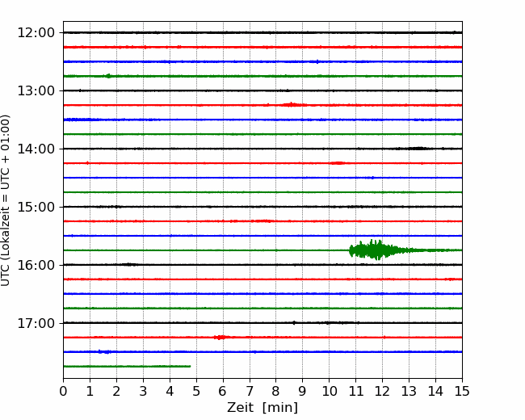This screenshot has width=525, height=420.
Task: Click the blue burst on the 17:30 trace
Action: 104,351
